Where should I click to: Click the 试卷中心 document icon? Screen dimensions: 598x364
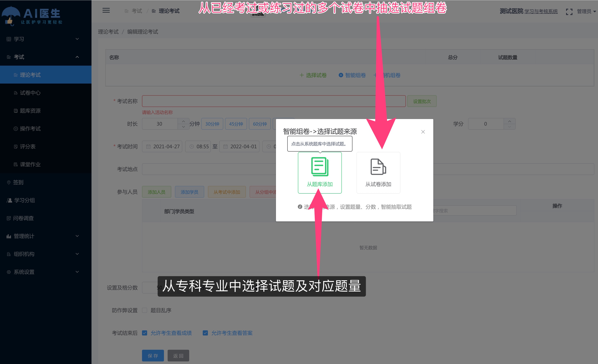[x=16, y=93]
